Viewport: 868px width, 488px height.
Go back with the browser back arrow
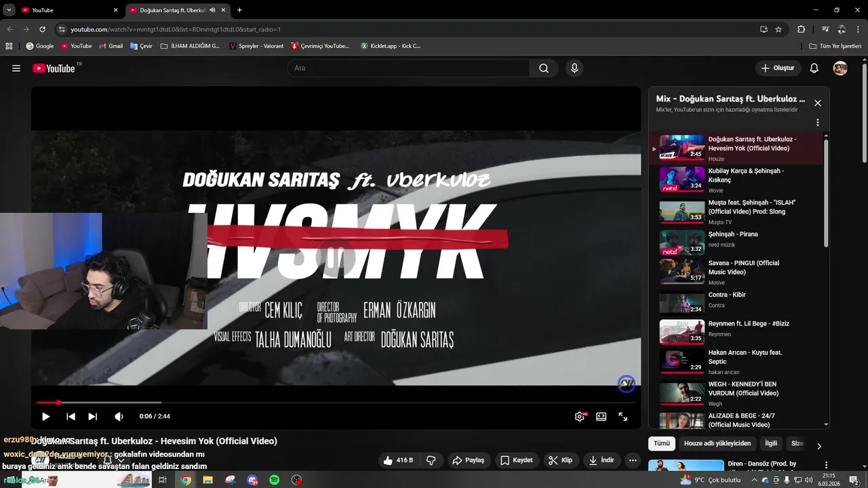tap(9, 30)
